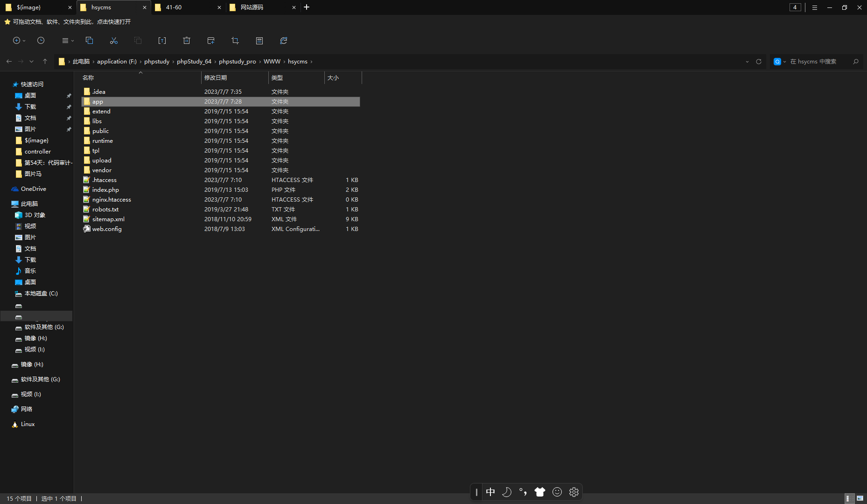The width and height of the screenshot is (867, 504).
Task: Expand the chevron after application (F:) breadcrumb
Action: (x=140, y=62)
